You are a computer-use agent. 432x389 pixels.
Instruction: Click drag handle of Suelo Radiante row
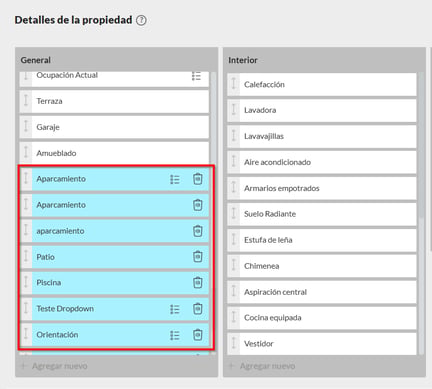pos(234,214)
